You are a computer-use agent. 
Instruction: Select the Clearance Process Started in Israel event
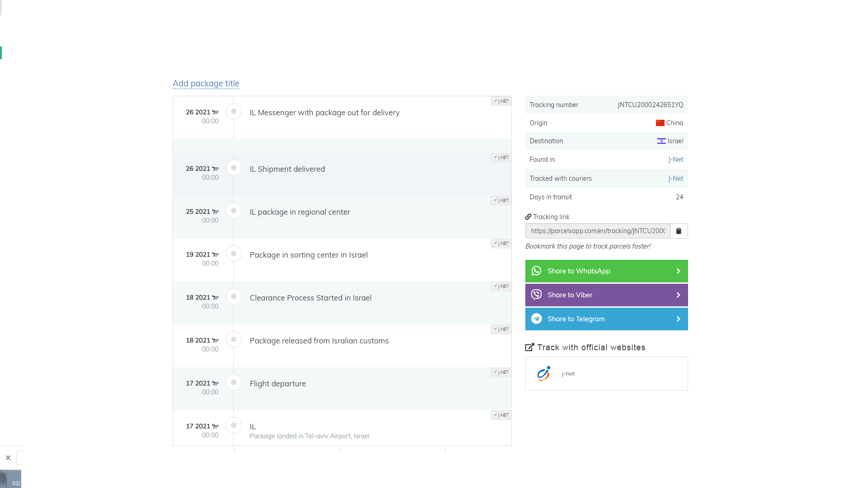click(311, 298)
